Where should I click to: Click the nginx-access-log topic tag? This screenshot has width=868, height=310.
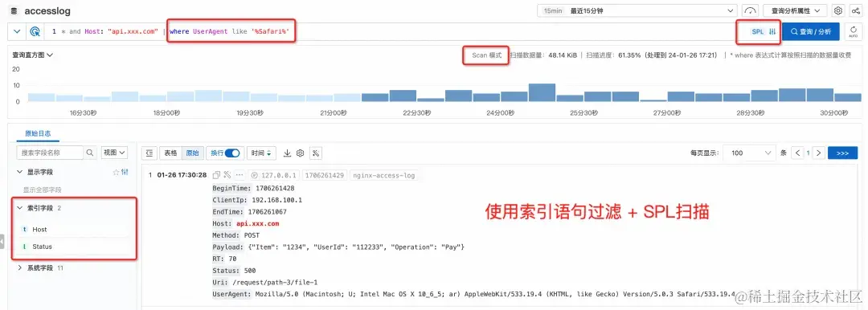tap(383, 175)
